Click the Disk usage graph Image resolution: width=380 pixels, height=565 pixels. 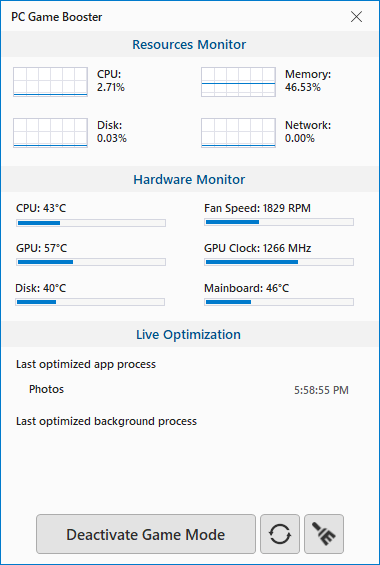click(x=50, y=133)
